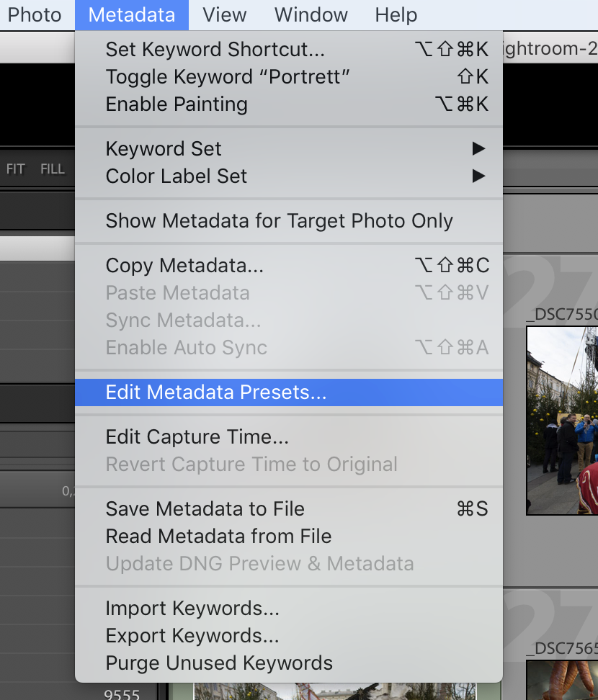This screenshot has height=700, width=598.
Task: Choose Copy Metadata... option
Action: point(184,265)
